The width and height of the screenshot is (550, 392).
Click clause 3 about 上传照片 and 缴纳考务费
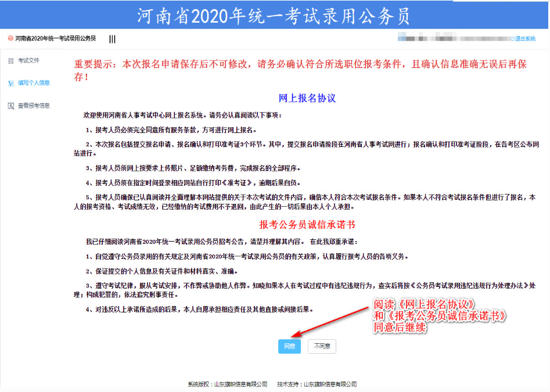(x=193, y=168)
